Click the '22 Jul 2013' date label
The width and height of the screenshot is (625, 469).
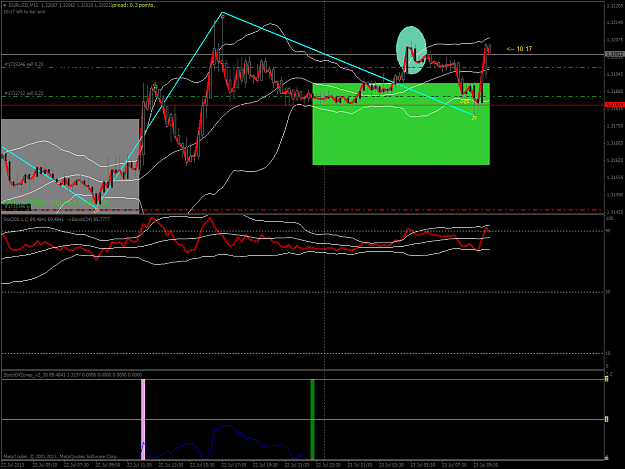13,465
